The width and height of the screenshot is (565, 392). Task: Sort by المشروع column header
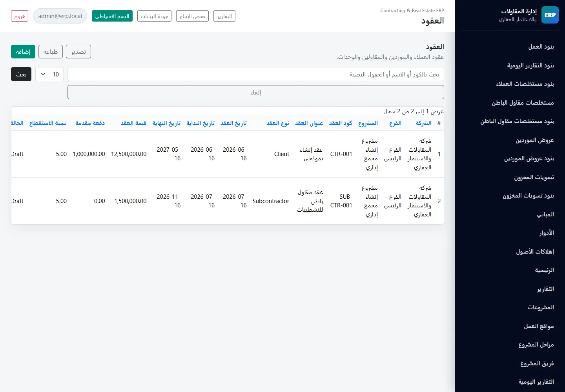368,123
